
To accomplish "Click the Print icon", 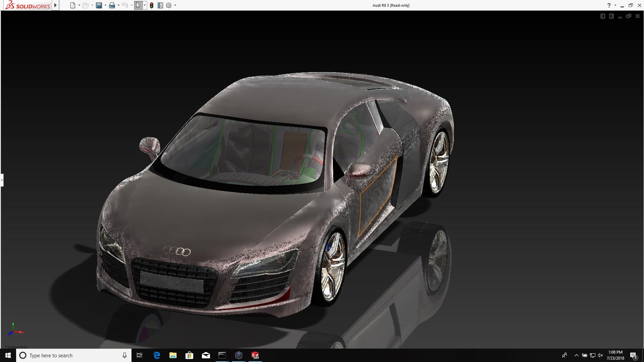I will [x=112, y=5].
